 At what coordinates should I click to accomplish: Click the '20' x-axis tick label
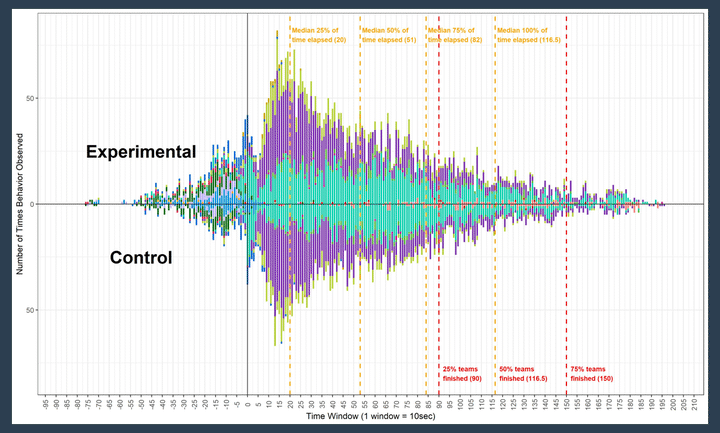point(290,404)
